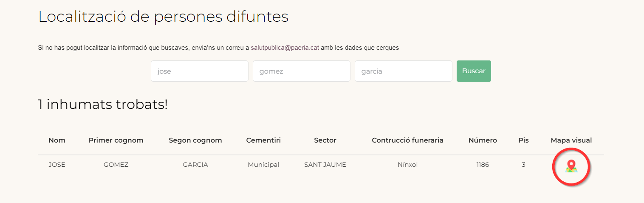Screen dimensions: 644x203
Task: Open the salutpublica@paeria.cat email link
Action: point(285,48)
